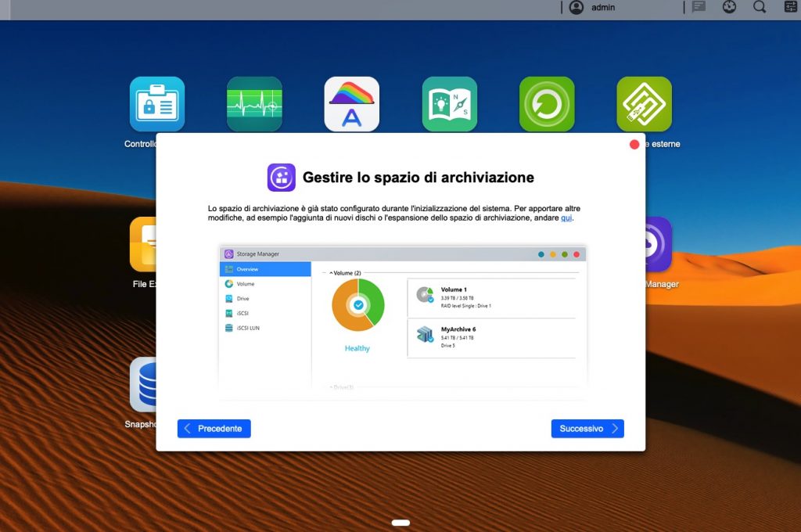Image resolution: width=801 pixels, height=532 pixels.
Task: Open File Explorer on the desktop
Action: click(x=142, y=244)
